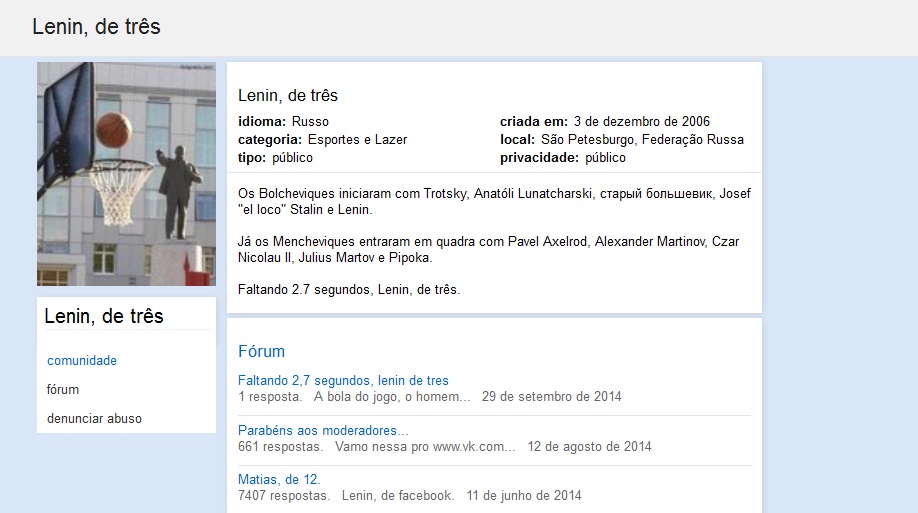Open topic Parabéns aos moderadores...
The height and width of the screenshot is (513, 918).
(323, 430)
